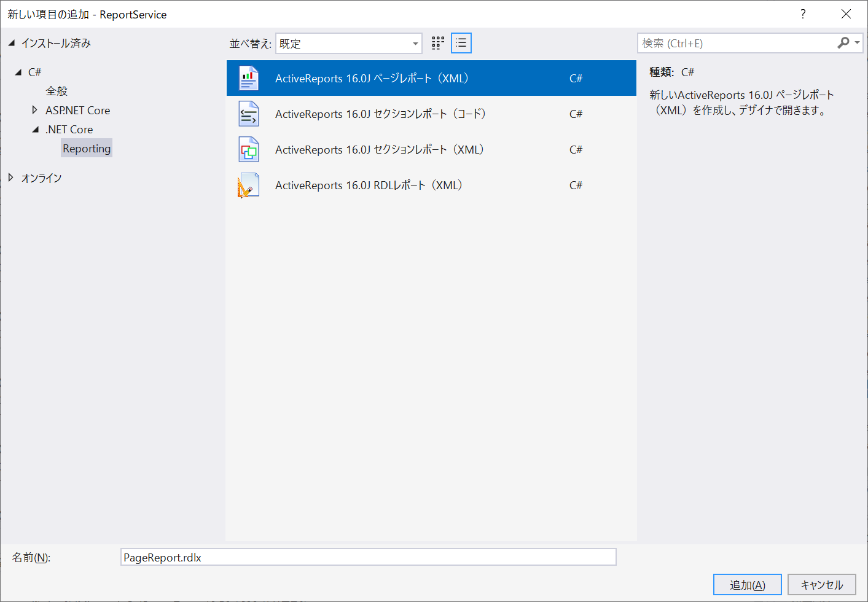This screenshot has width=868, height=602.
Task: Click the 名前 file name input field
Action: point(369,557)
